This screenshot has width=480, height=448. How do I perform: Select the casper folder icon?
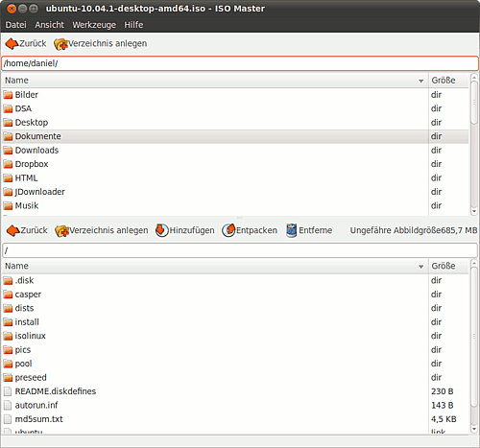8,295
